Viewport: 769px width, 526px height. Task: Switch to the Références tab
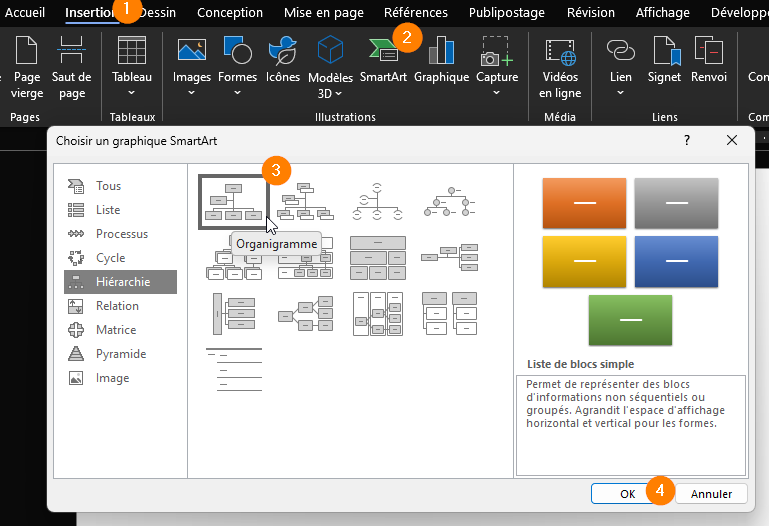click(416, 13)
